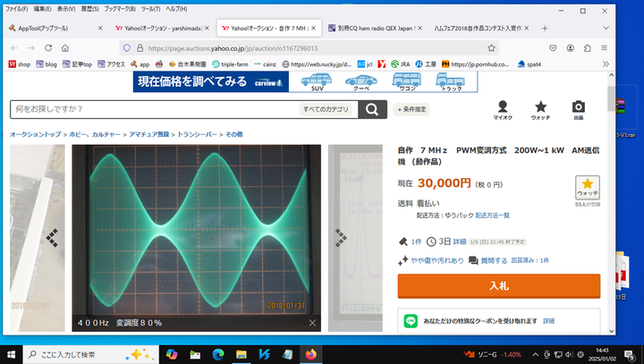The image size is (644, 364).
Task: Close the Yahoo!オークション yarshimada tab
Action: [207, 28]
